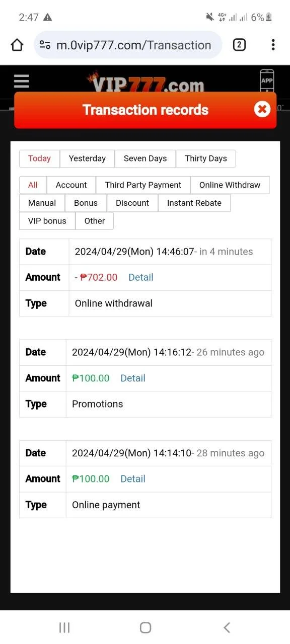Tap the site settings icon in address bar
The image size is (290, 644).
pos(45,45)
